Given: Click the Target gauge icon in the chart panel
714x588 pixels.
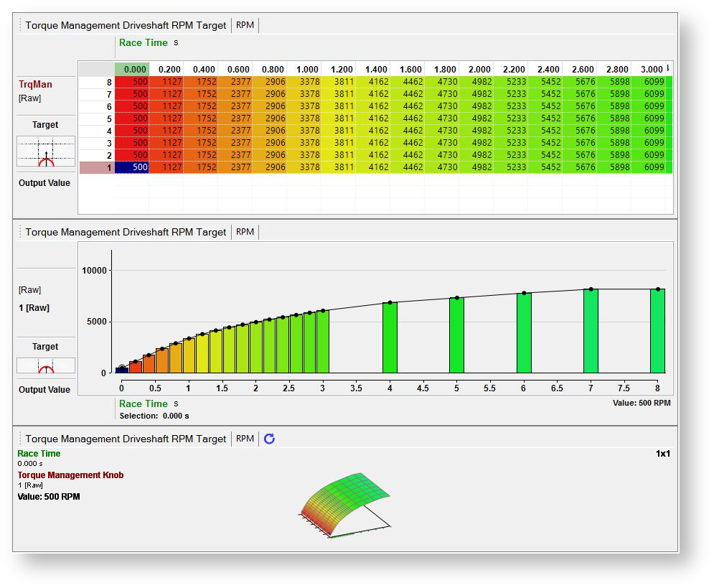Looking at the screenshot, I should (46, 365).
